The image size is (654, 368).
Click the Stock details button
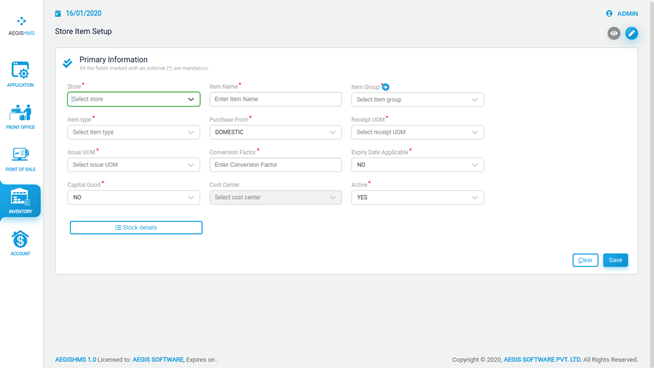tap(136, 227)
